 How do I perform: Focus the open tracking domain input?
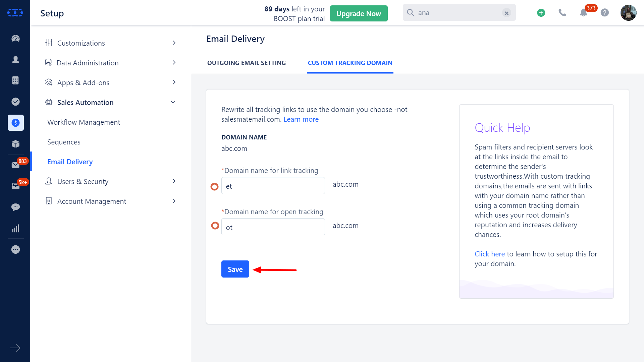point(273,227)
